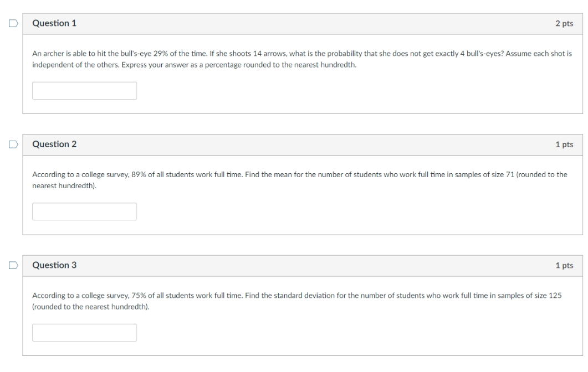Click the 1 pts label on Question 2

(x=564, y=144)
